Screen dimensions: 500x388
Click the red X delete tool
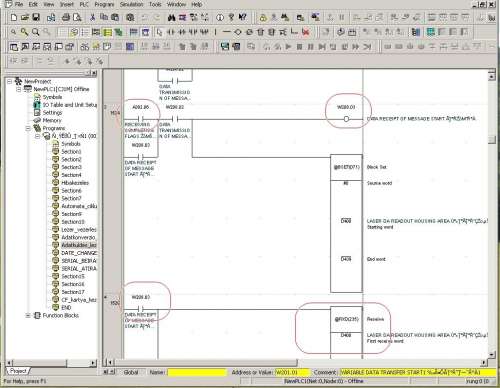click(x=305, y=32)
